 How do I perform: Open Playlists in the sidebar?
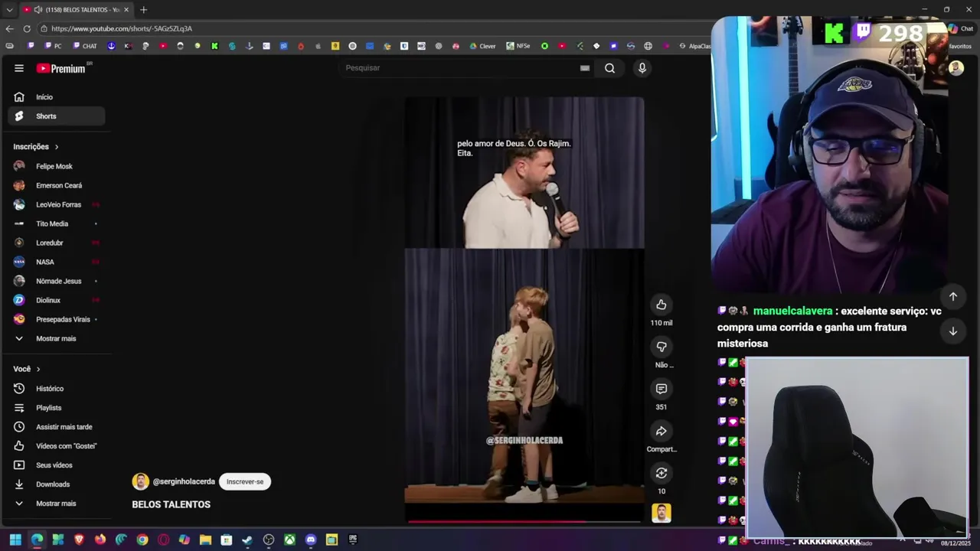[x=57, y=408]
